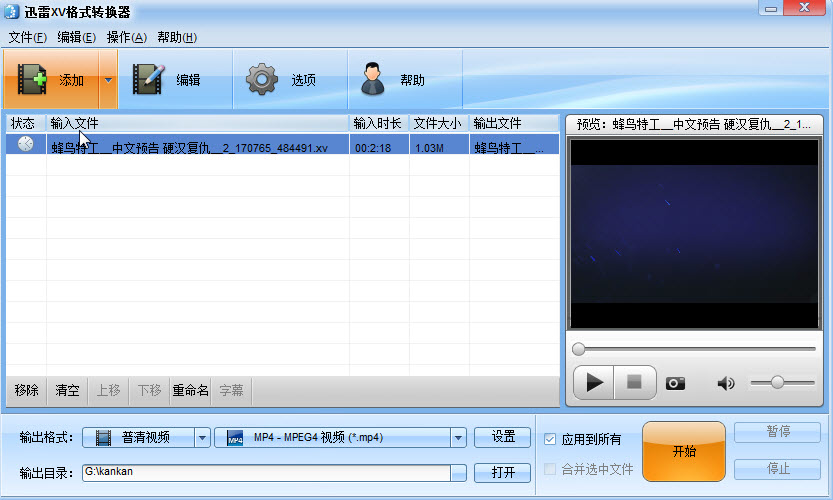
Task: Click the 设置 settings button
Action: point(503,437)
